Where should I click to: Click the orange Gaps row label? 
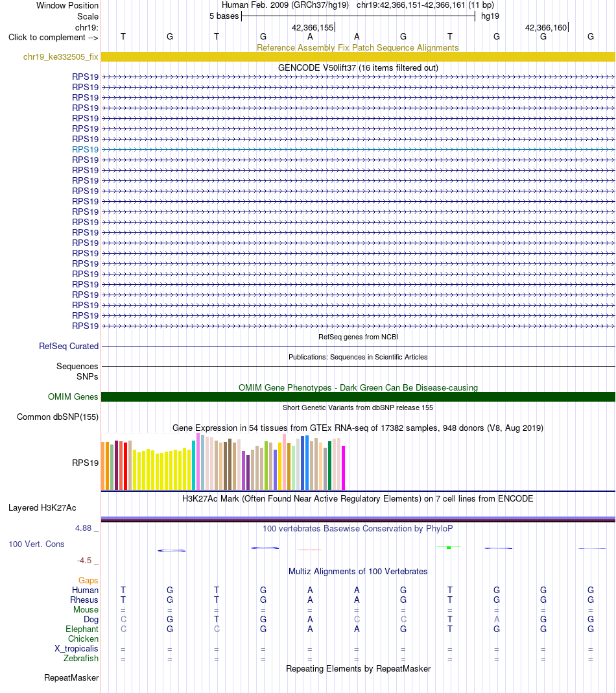point(88,580)
